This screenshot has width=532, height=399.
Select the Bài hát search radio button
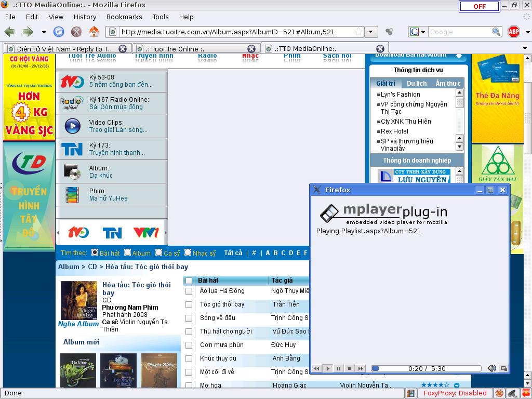click(x=95, y=252)
